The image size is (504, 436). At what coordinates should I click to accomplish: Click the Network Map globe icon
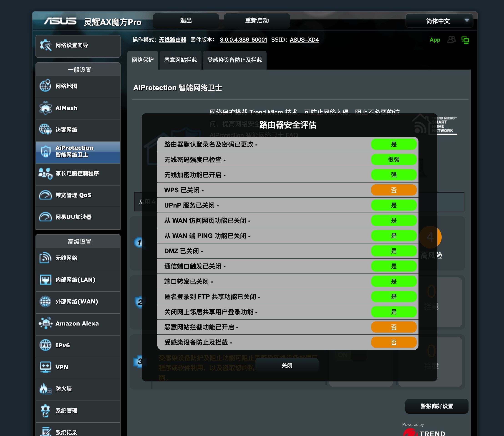(45, 86)
